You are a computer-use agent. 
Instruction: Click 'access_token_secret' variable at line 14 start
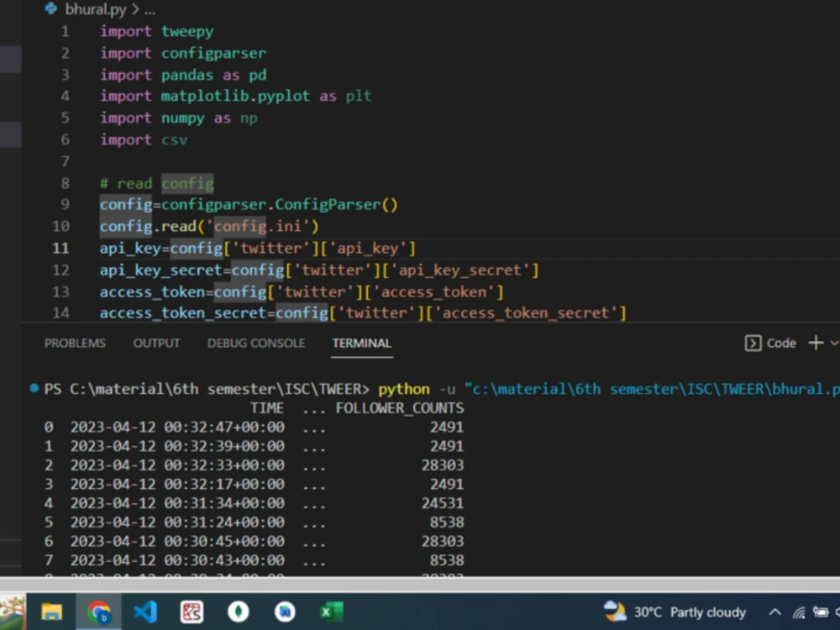182,312
